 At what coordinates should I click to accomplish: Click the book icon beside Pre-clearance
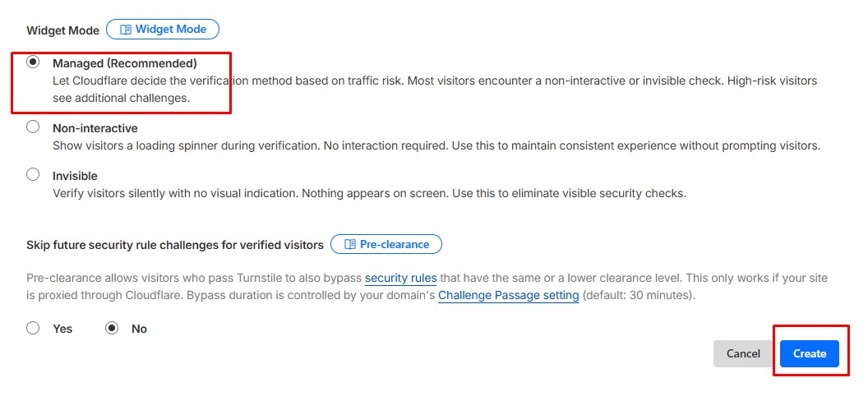[350, 244]
